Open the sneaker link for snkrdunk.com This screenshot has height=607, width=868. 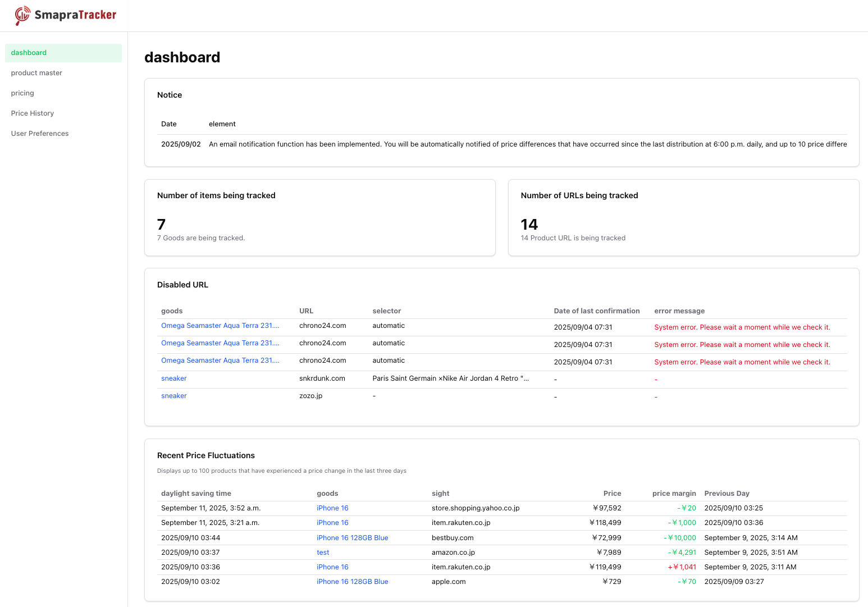click(x=173, y=378)
